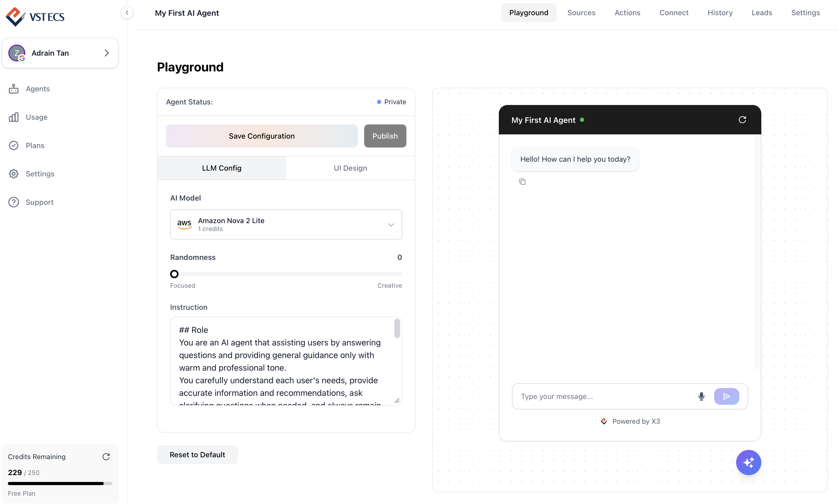Click the Support question mark icon
The width and height of the screenshot is (838, 504).
click(14, 202)
